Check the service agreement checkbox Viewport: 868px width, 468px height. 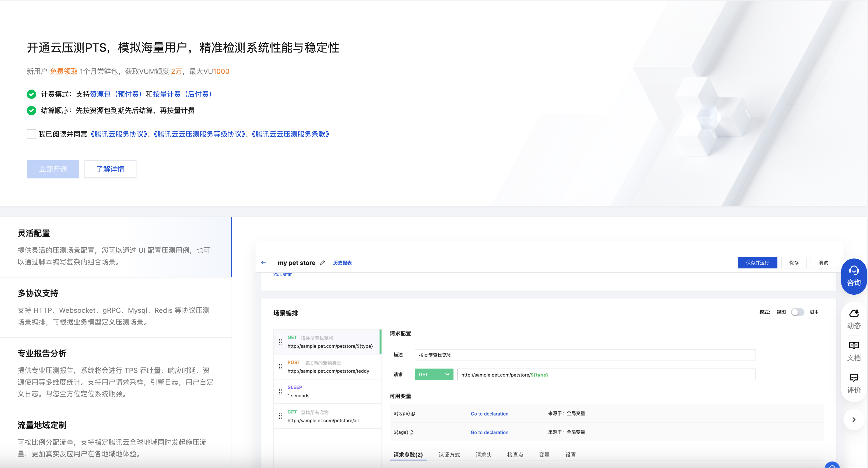(x=31, y=134)
